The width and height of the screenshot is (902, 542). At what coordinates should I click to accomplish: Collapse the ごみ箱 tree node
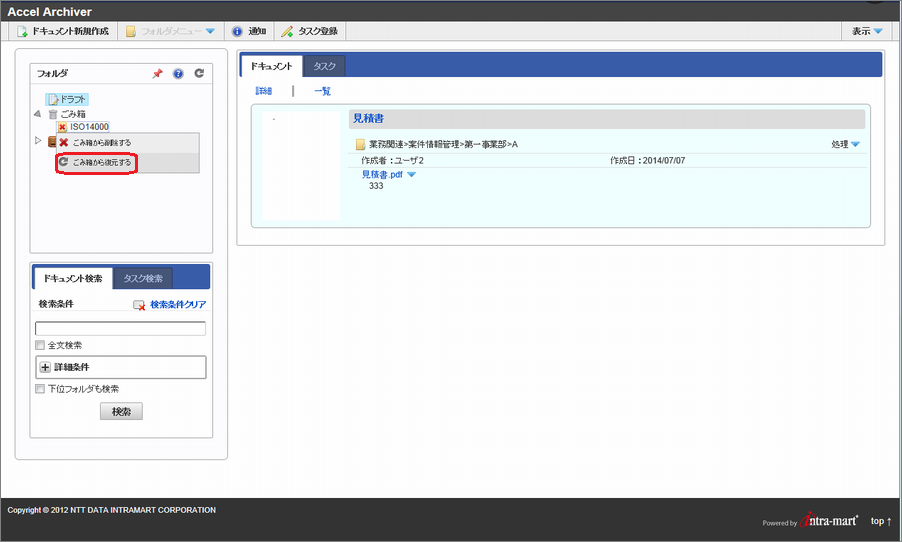coord(38,114)
